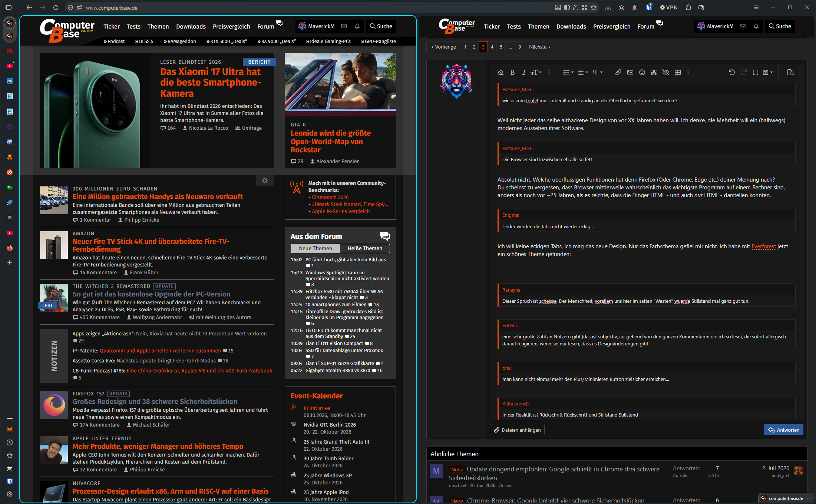Image resolution: width=816 pixels, height=504 pixels.
Task: Click the Dateien anhängen button
Action: (517, 430)
